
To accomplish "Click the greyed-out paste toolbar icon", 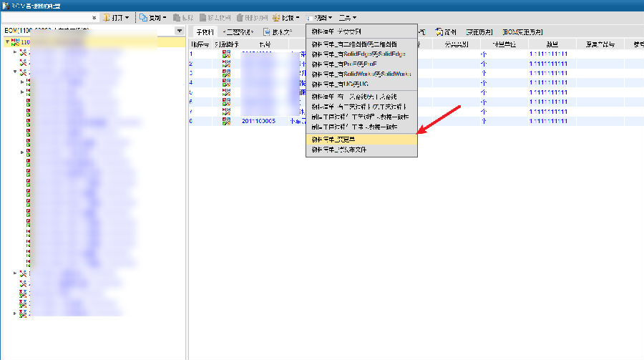I will coord(177,18).
